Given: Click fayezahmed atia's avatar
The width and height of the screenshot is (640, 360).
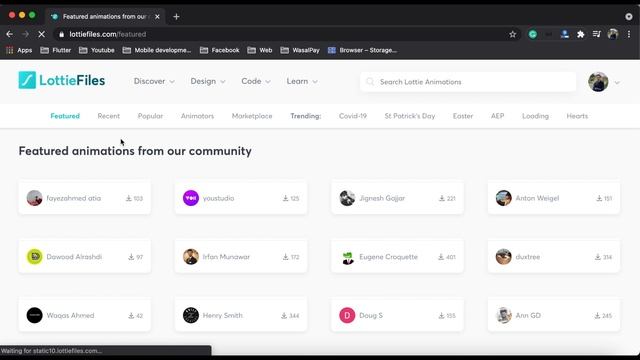Looking at the screenshot, I should tap(34, 198).
